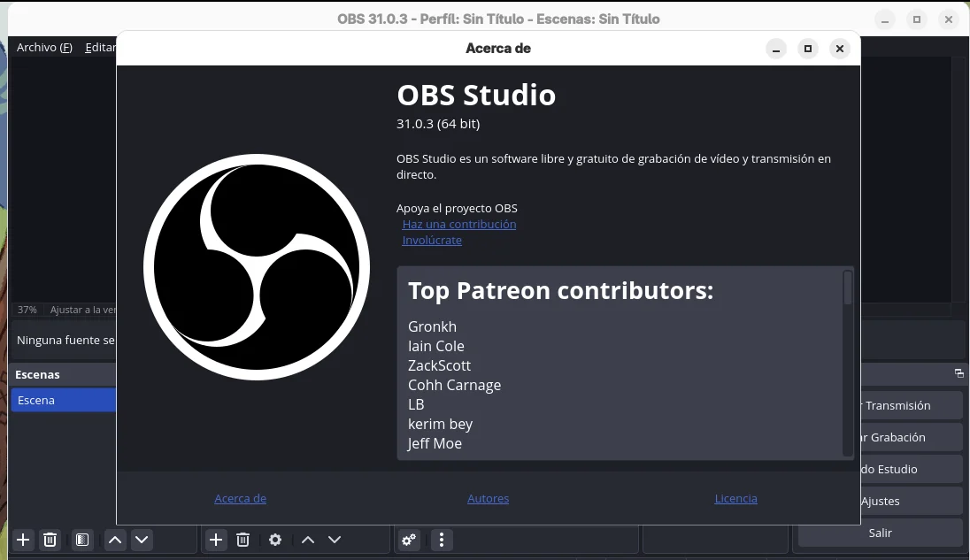Screen dimensions: 970x560
Task: Click 'LB' contributor name
Action: pos(416,404)
